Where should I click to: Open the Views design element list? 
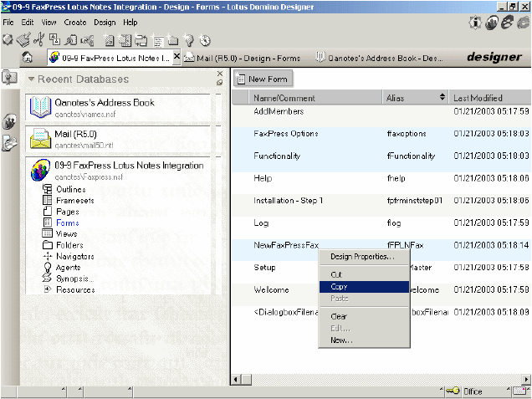[x=66, y=234]
